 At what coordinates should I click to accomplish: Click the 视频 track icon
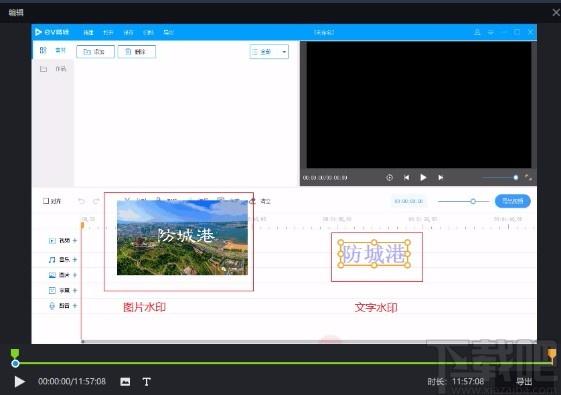52,241
